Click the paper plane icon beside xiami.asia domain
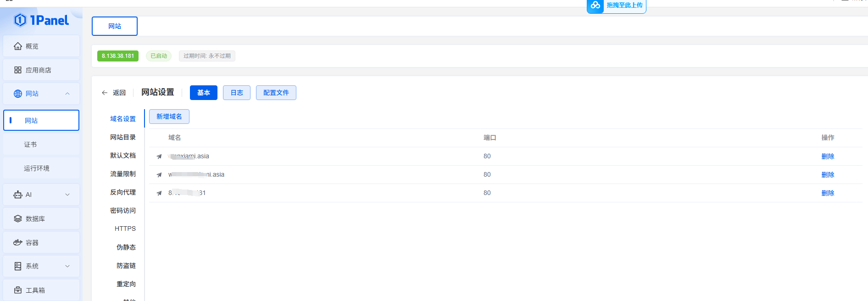Image resolution: width=868 pixels, height=301 pixels. point(159,156)
